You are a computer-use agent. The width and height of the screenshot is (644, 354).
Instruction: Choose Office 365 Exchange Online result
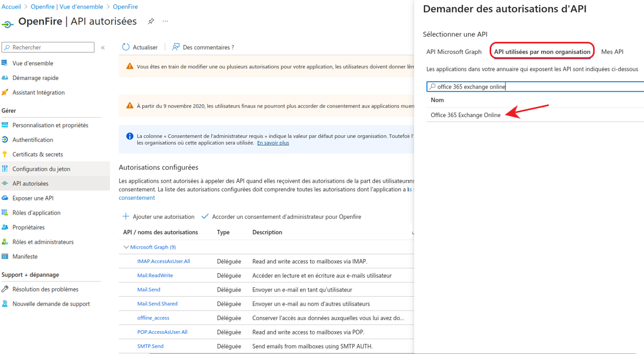466,115
